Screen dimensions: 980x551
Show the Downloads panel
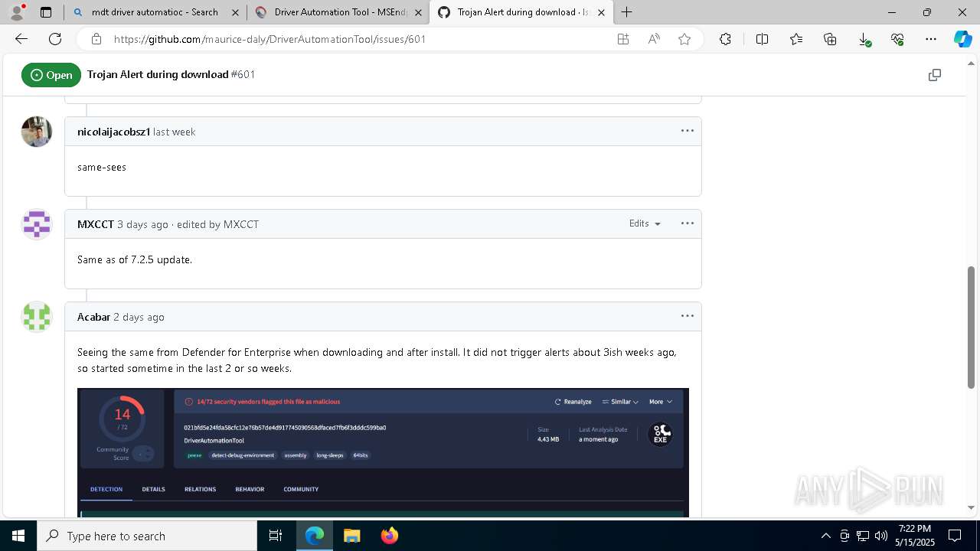(864, 39)
